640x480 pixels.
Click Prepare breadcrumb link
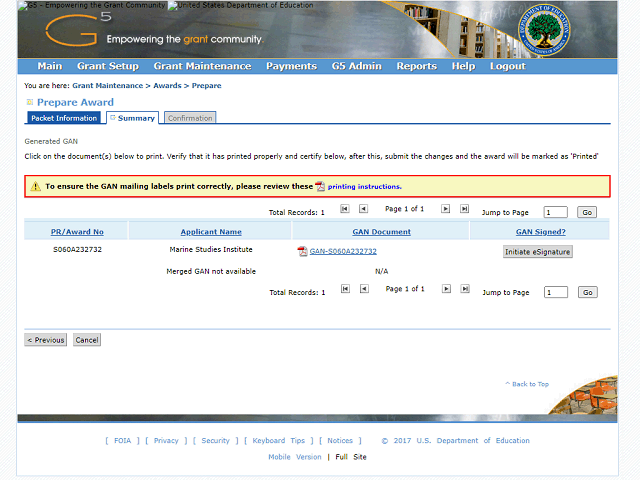[207, 86]
